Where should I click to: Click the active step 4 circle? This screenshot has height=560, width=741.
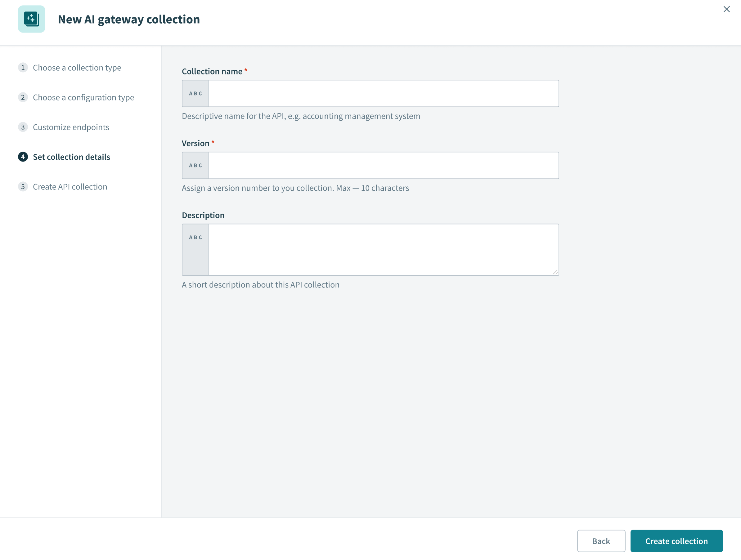(x=23, y=157)
